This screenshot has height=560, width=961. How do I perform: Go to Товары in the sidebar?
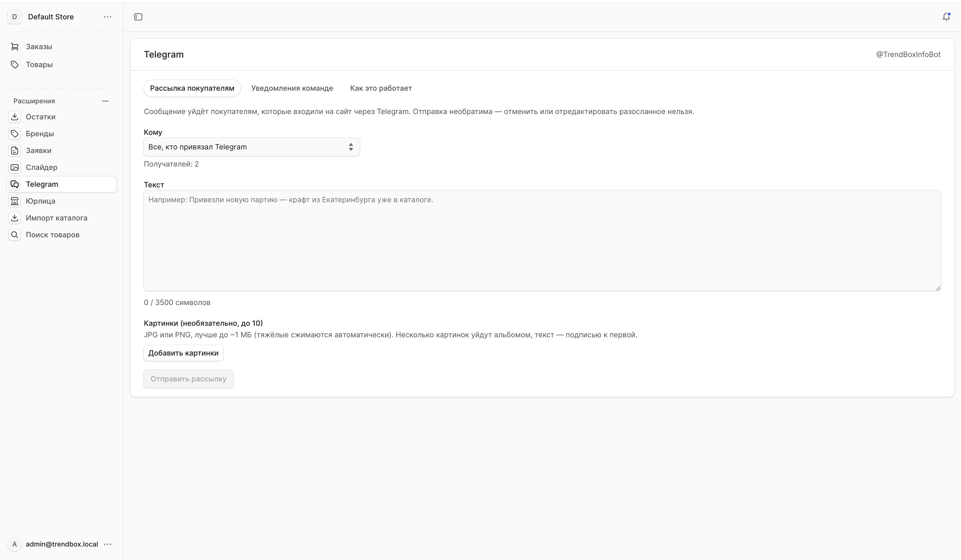coord(61,64)
